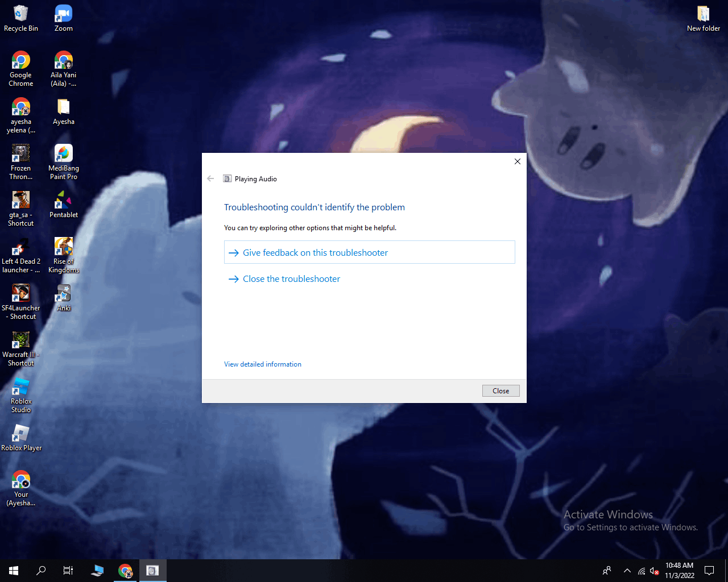728x582 pixels.
Task: Select the Anki desktop icon
Action: [63, 298]
